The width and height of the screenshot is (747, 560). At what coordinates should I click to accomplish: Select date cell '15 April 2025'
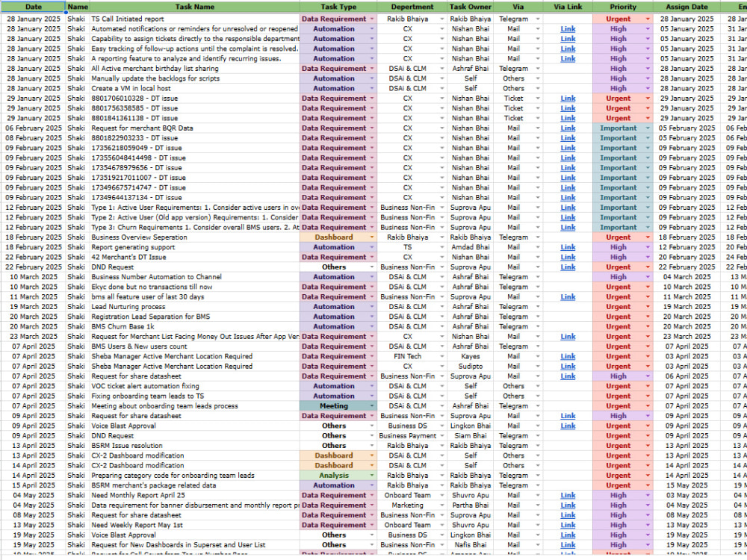click(x=33, y=485)
